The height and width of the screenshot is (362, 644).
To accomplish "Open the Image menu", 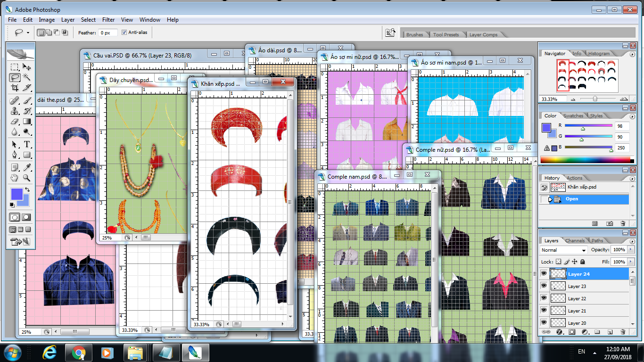I will point(47,20).
